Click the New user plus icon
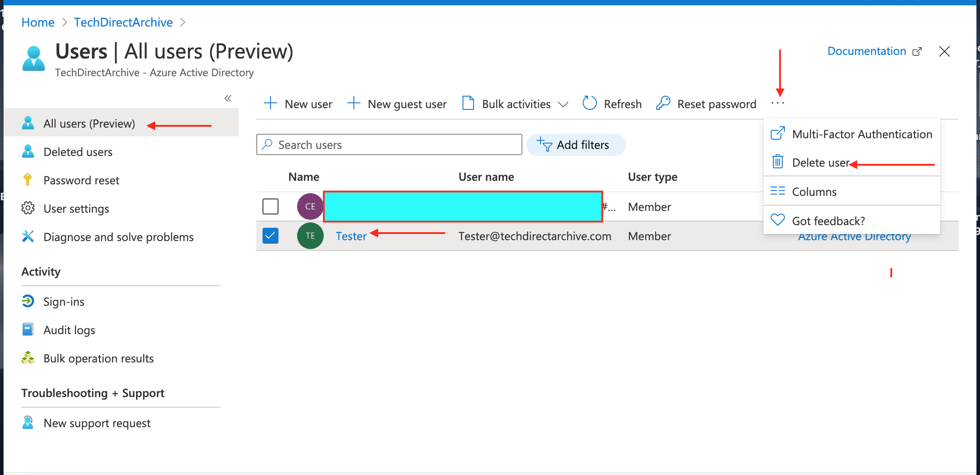 point(270,104)
